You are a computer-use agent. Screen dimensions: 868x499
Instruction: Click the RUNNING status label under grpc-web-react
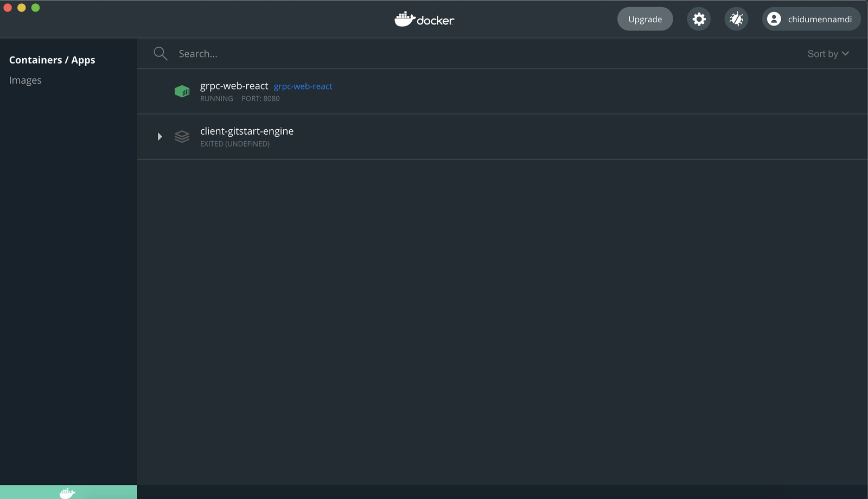click(216, 98)
